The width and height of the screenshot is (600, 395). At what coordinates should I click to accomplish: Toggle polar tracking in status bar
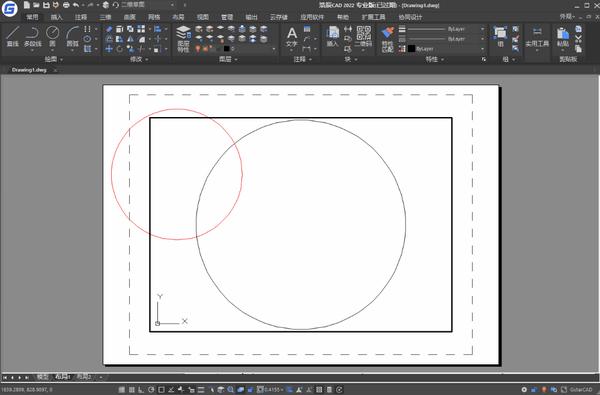(151, 390)
